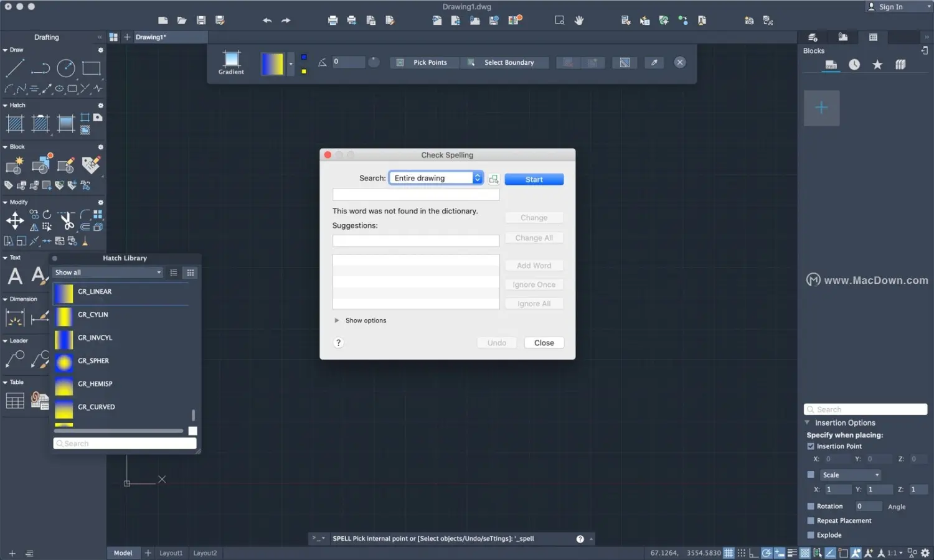934x560 pixels.
Task: Click the yellow gradient color swatch
Action: 304,71
